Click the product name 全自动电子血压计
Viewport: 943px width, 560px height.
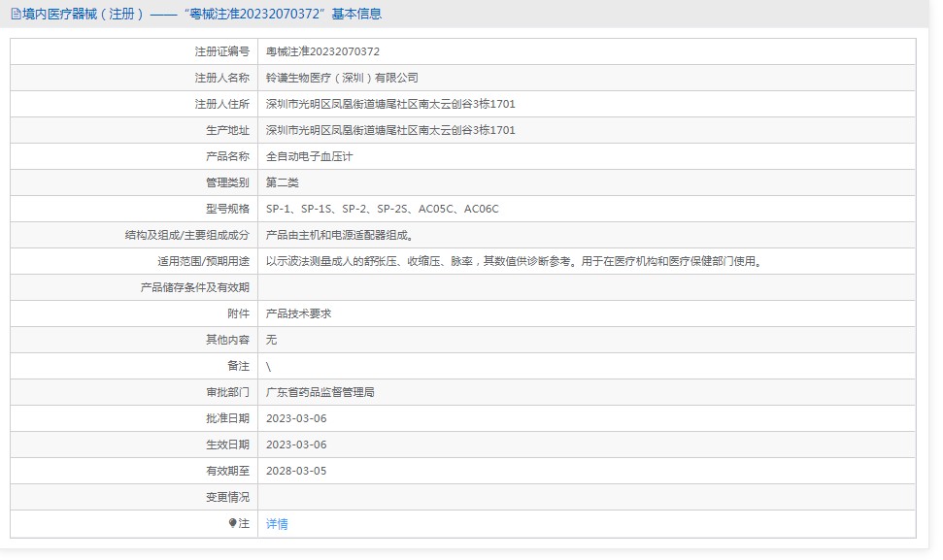click(309, 156)
